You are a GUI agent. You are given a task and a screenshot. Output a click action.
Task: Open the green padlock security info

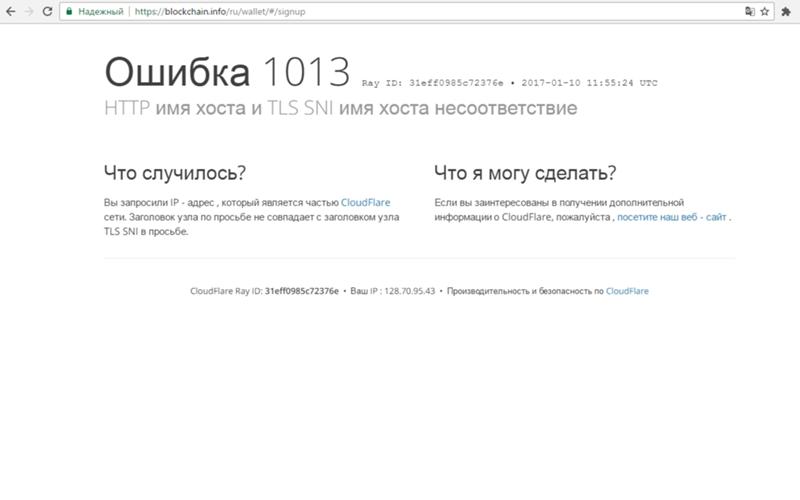69,11
